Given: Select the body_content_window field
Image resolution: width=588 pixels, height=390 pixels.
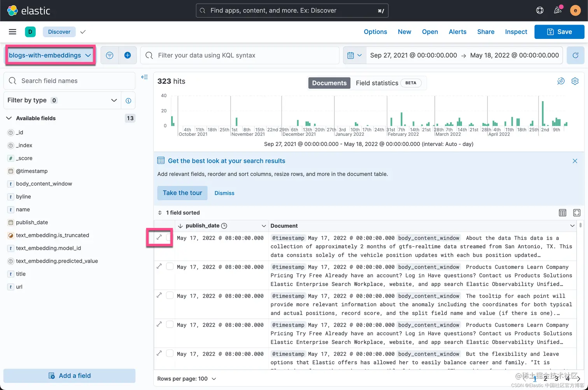Looking at the screenshot, I should pyautogui.click(x=44, y=184).
